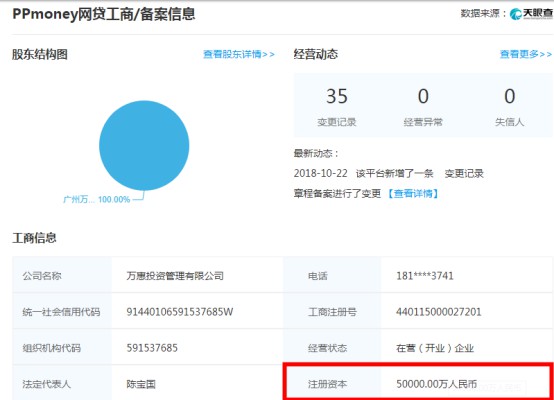The height and width of the screenshot is (400, 554).
Task: Click the 最新动态： label
Action: pos(316,154)
